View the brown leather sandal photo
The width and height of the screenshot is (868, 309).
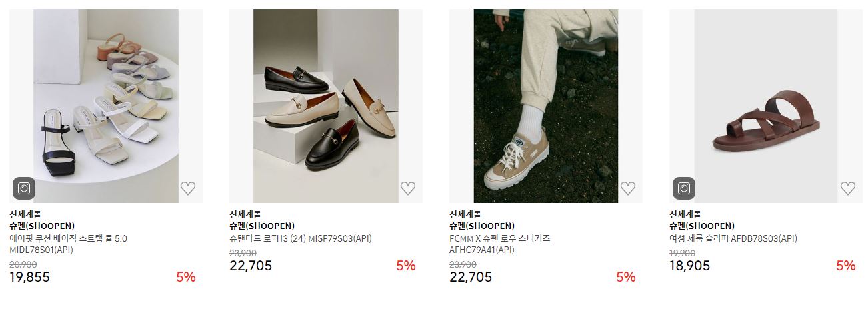click(766, 106)
